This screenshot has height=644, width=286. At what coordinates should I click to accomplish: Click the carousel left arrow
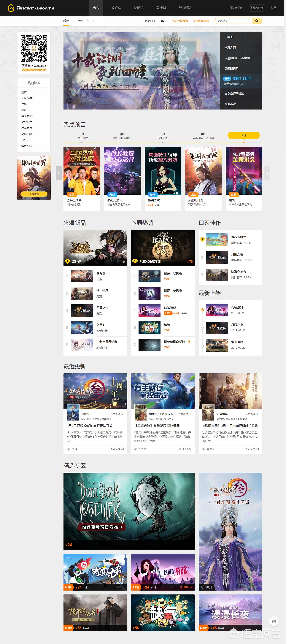click(x=59, y=173)
